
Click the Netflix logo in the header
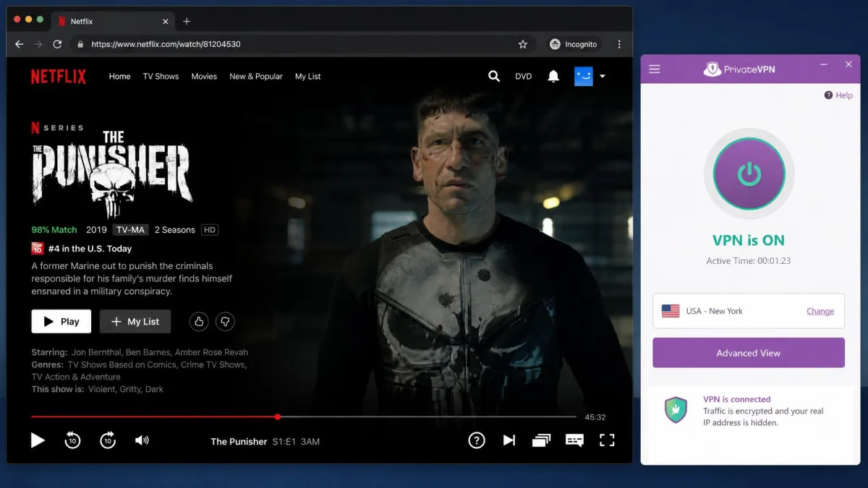point(59,76)
